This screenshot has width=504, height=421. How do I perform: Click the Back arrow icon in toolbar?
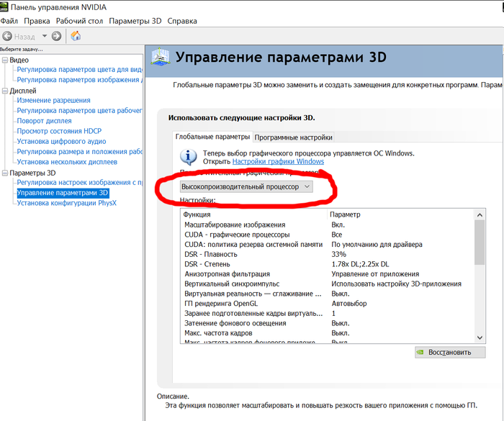[7, 36]
